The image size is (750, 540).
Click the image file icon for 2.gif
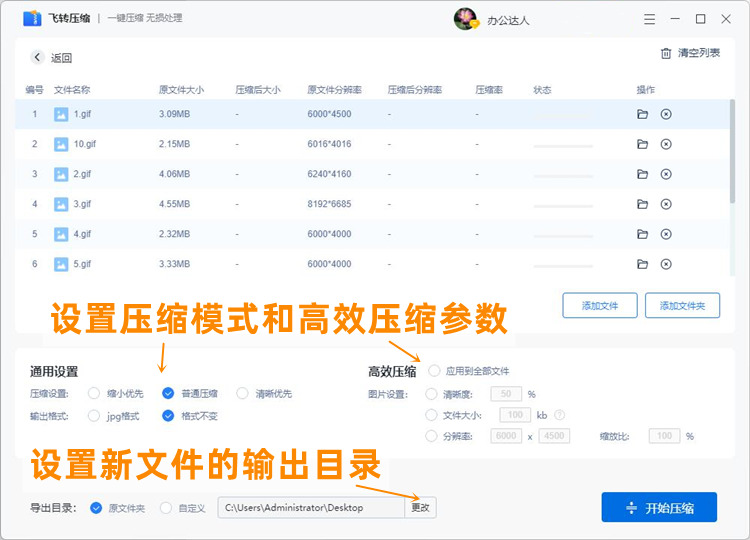61,174
